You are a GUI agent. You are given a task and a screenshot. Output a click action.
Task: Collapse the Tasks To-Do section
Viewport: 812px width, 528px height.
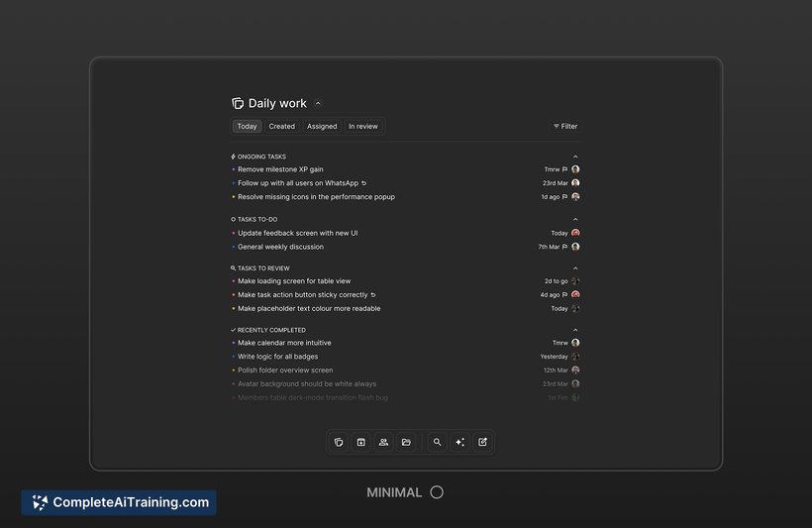(575, 219)
